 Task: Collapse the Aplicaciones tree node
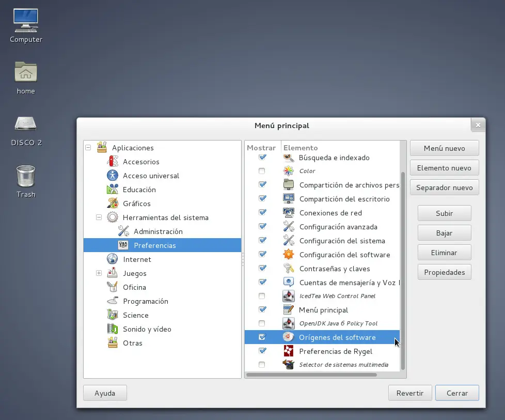pos(88,148)
